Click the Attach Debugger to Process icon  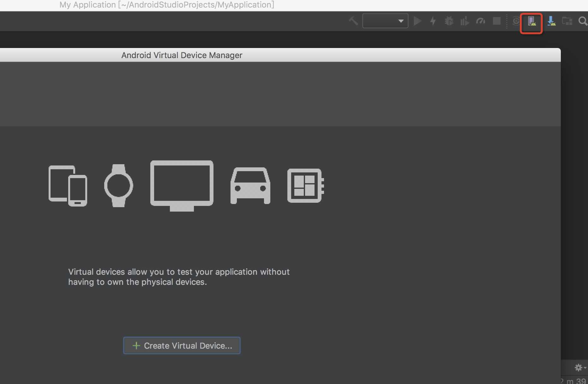click(516, 21)
